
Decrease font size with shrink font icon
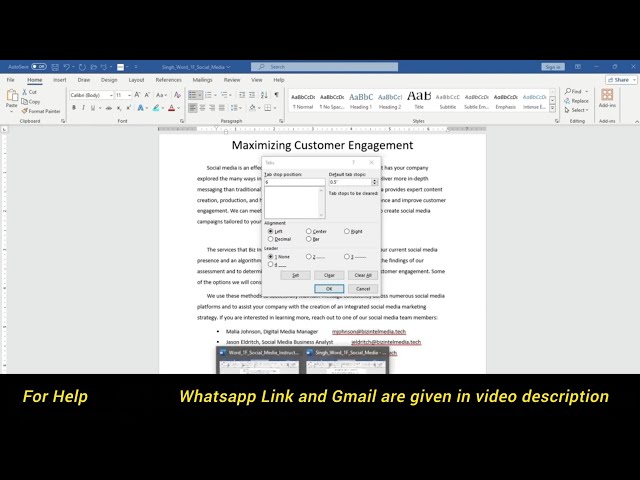(147, 95)
